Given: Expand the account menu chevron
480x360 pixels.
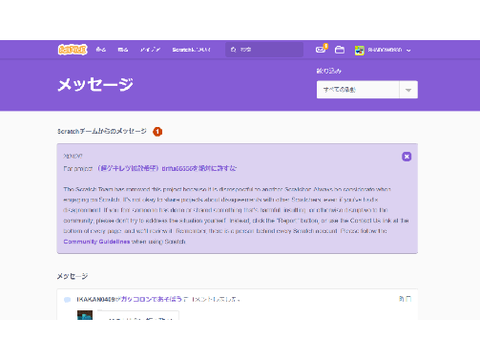Looking at the screenshot, I should click(409, 50).
